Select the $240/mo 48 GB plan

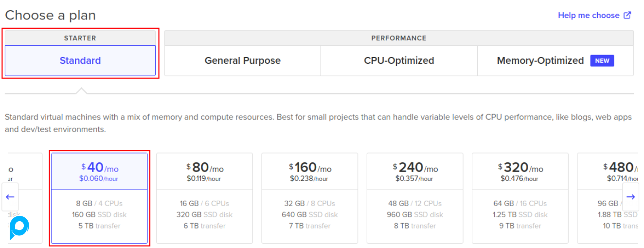tap(414, 198)
